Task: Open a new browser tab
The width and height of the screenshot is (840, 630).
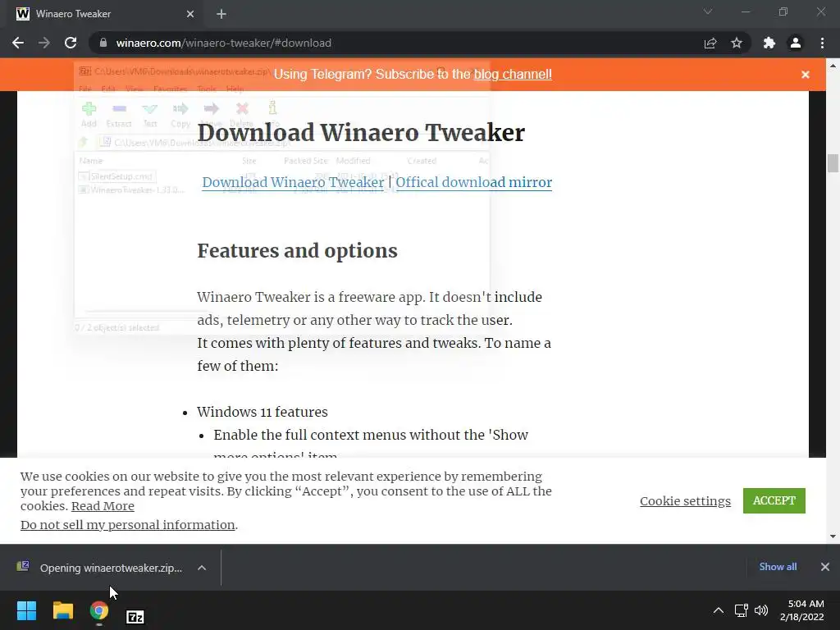Action: click(221, 14)
